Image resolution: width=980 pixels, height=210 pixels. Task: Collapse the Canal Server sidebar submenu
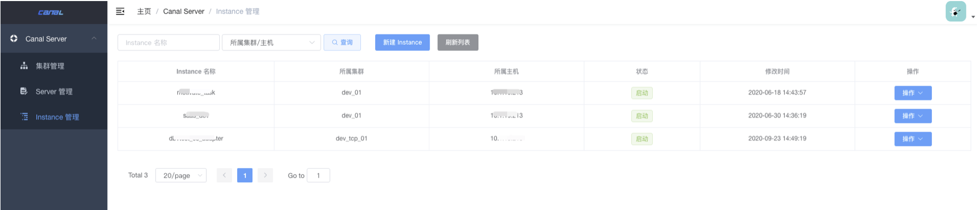pos(94,38)
